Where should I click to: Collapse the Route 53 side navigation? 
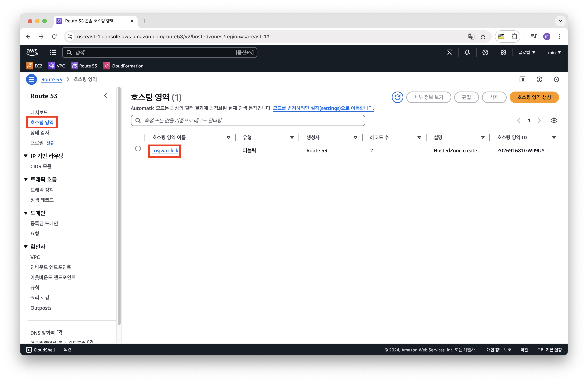pyautogui.click(x=106, y=96)
